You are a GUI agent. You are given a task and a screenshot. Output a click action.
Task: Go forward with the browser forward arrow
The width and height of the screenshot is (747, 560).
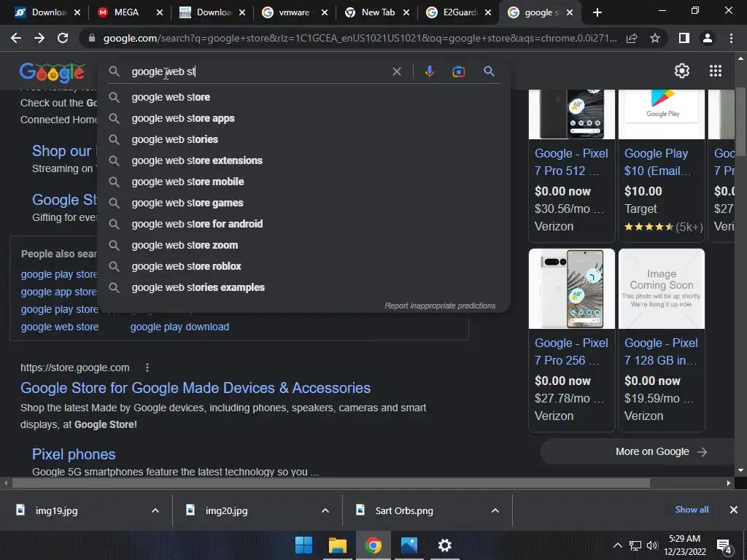(x=39, y=38)
